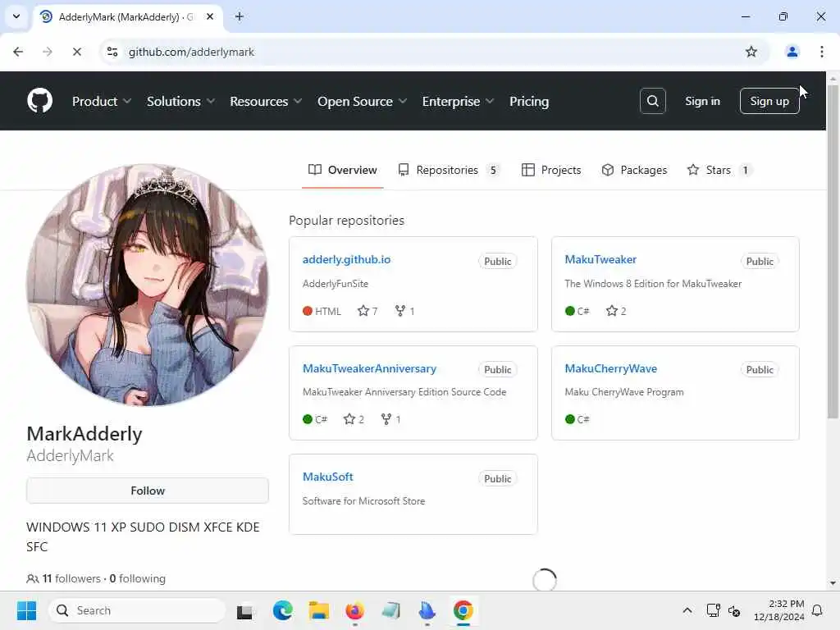Open the MakuSoft repository
Image resolution: width=840 pixels, height=630 pixels.
click(x=327, y=477)
